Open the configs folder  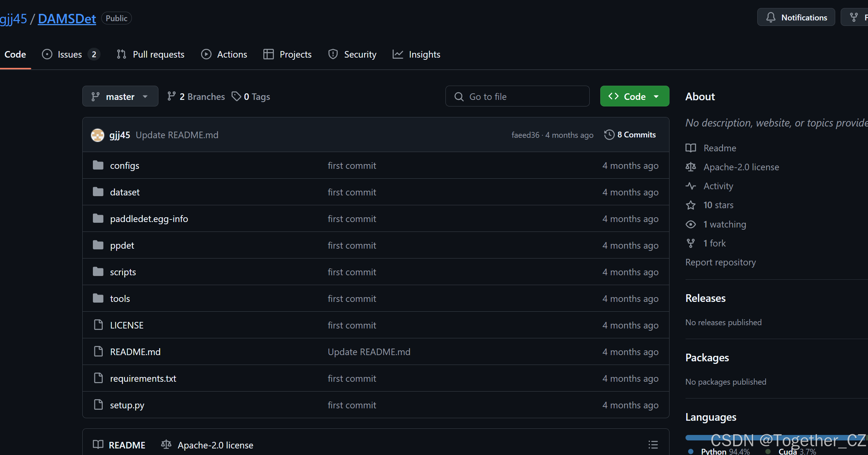point(125,166)
